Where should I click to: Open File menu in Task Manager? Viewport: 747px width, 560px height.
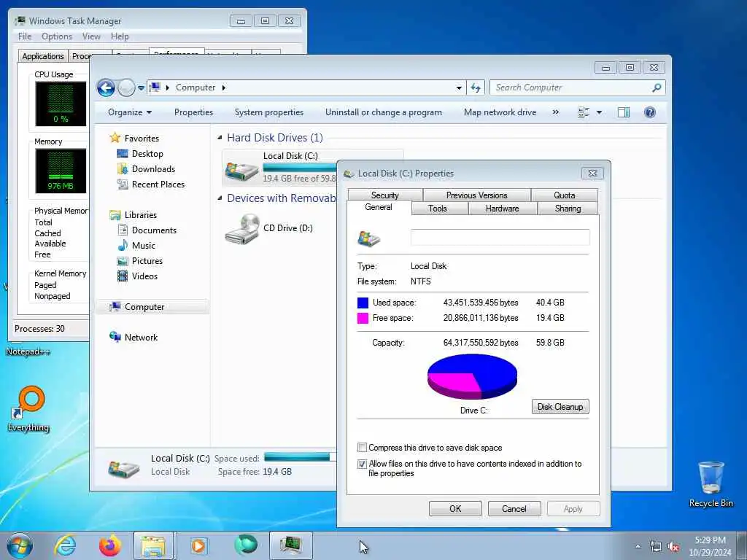24,36
